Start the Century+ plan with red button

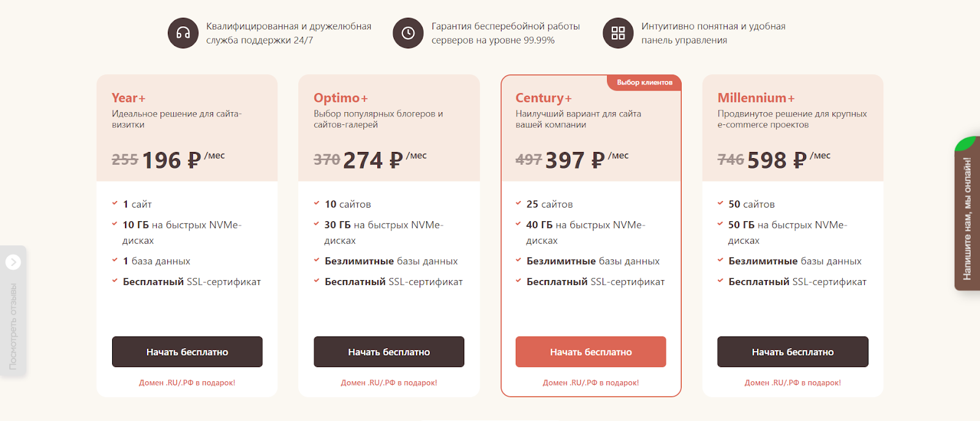pyautogui.click(x=591, y=352)
